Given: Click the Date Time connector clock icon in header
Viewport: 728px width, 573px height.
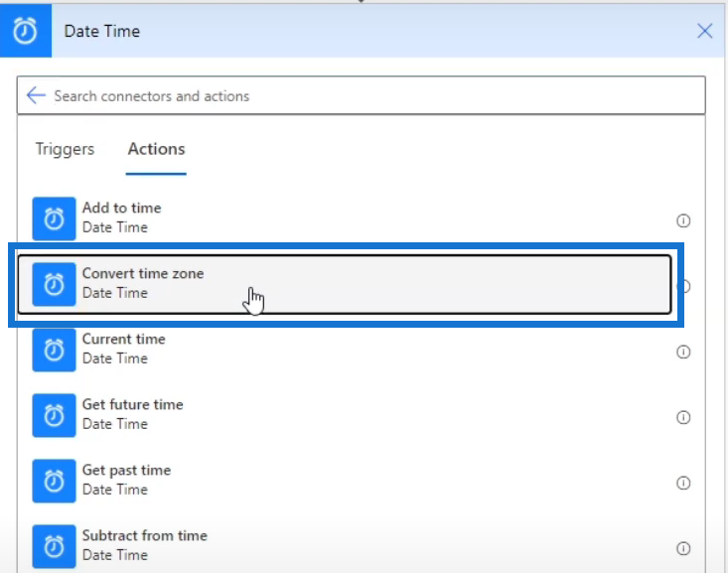Looking at the screenshot, I should click(x=25, y=31).
